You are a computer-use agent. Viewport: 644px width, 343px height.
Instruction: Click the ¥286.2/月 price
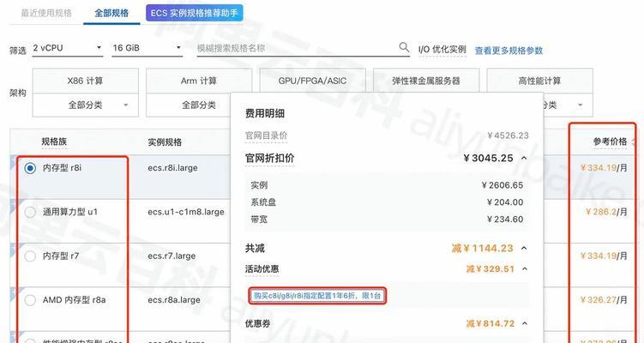coord(606,212)
